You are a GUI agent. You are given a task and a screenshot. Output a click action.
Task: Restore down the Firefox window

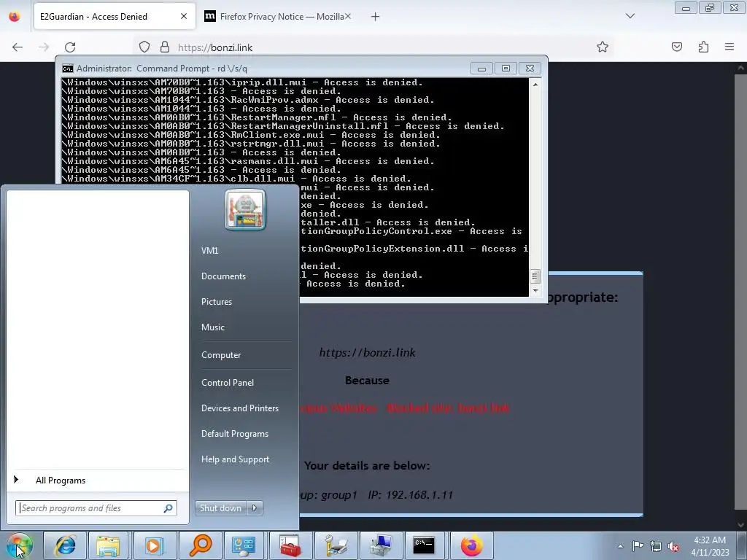(709, 7)
